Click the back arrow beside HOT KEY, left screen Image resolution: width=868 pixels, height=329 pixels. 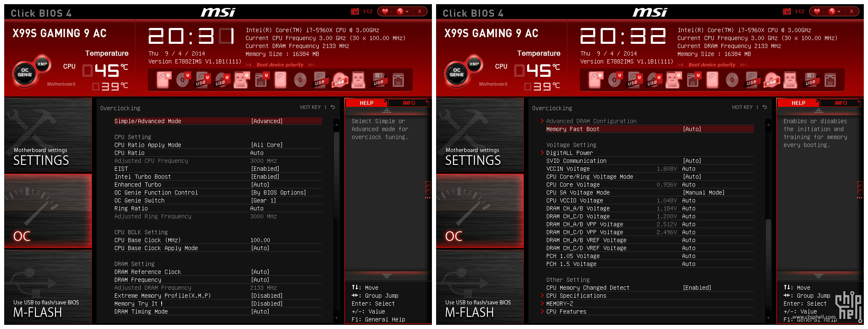tap(333, 107)
